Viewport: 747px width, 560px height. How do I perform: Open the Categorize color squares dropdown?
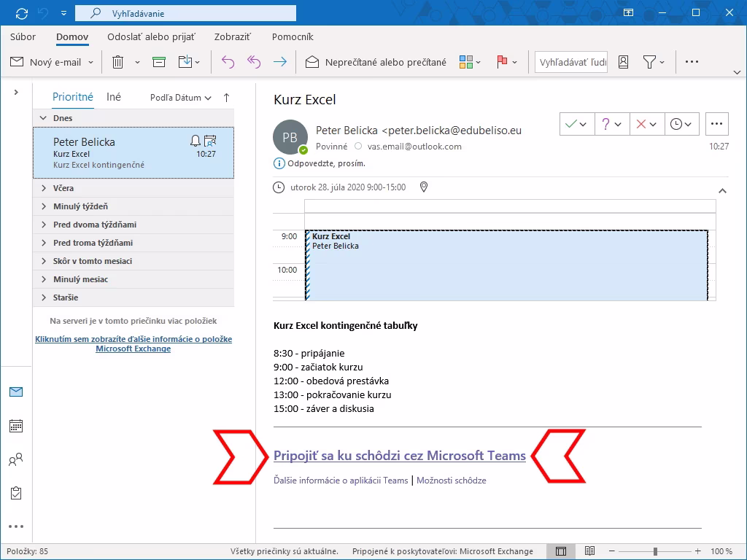click(470, 62)
